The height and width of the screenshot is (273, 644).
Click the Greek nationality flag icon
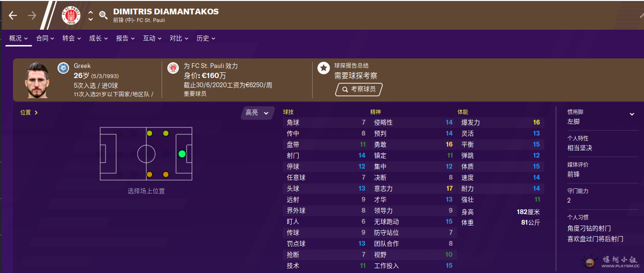pos(63,68)
